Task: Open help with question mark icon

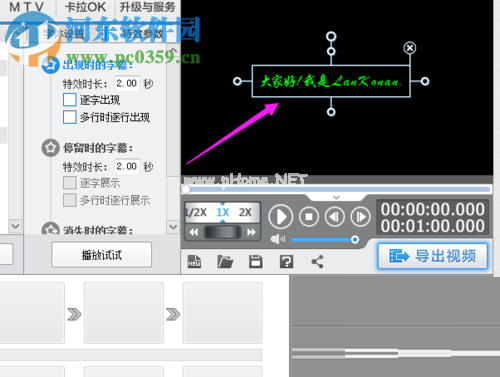Action: 286,262
